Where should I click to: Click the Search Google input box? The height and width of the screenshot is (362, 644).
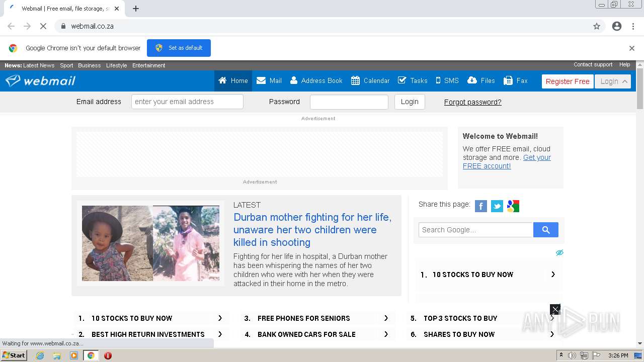tap(475, 230)
